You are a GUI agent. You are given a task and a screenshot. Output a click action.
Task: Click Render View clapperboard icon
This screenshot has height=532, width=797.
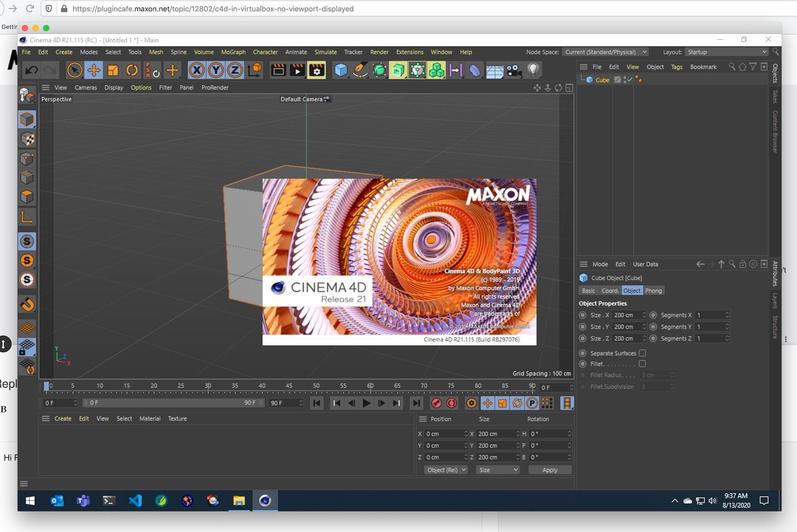point(278,70)
